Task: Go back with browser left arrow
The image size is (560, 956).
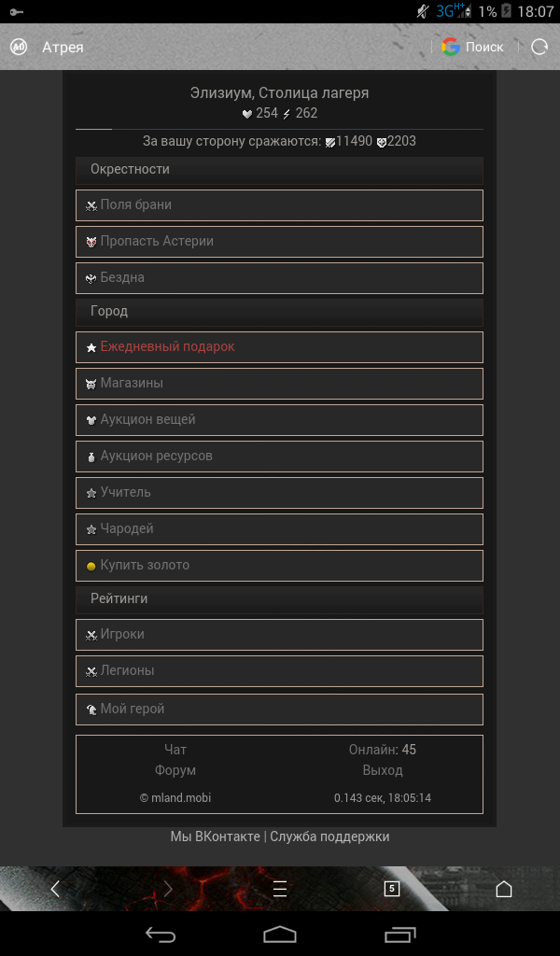Action: pos(55,889)
